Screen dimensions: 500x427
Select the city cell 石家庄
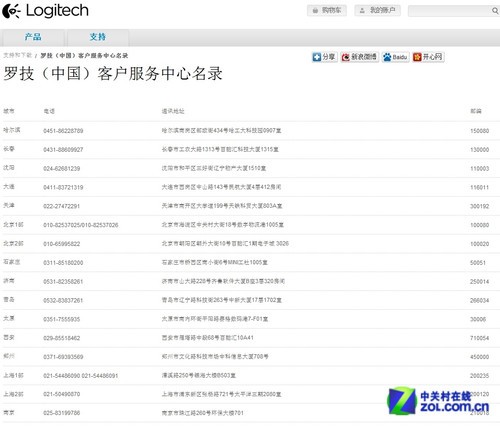pos(12,262)
